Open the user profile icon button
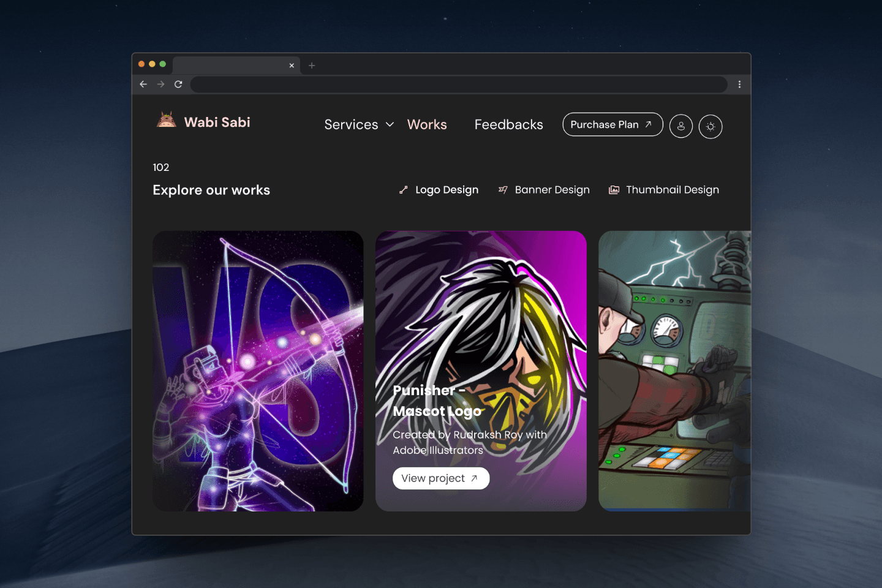 pos(681,126)
